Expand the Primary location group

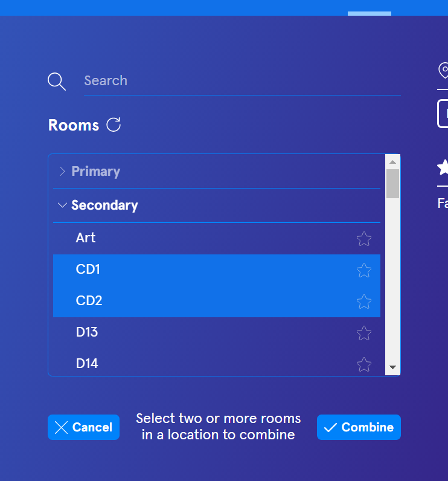point(95,172)
